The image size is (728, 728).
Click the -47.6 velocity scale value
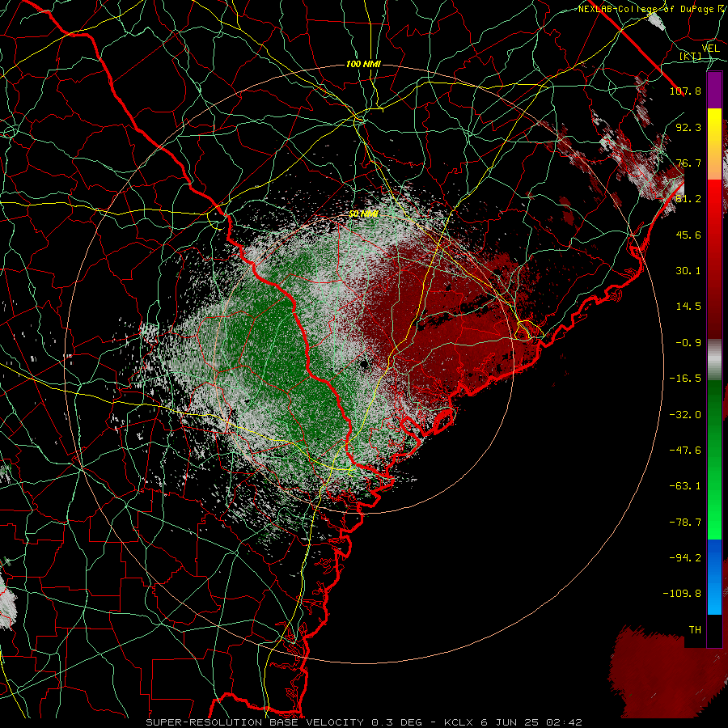685,451
